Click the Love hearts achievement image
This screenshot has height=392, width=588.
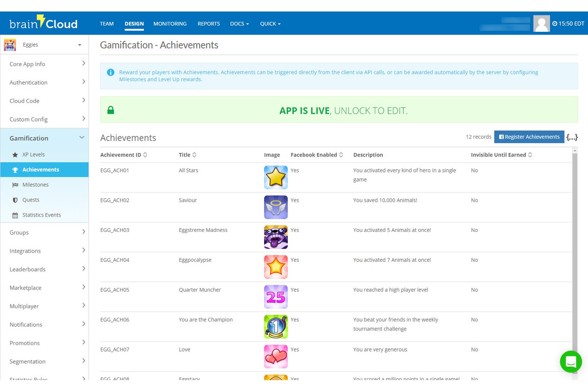(x=276, y=356)
